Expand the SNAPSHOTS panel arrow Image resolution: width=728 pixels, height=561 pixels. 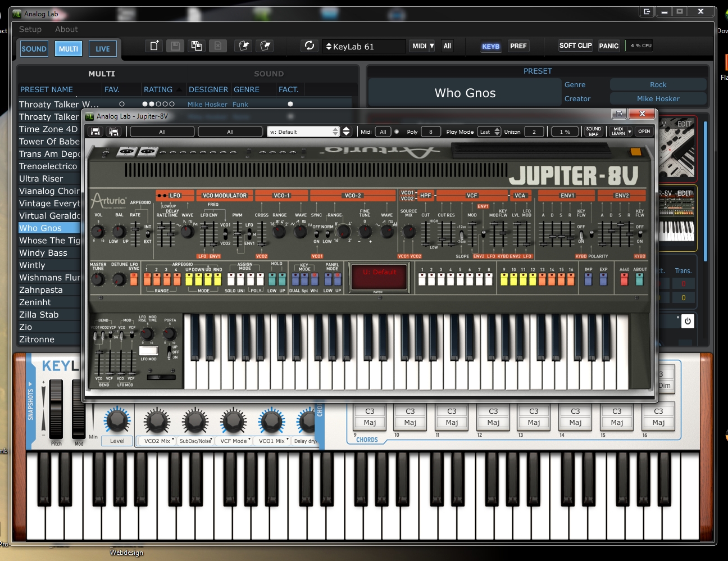(30, 385)
